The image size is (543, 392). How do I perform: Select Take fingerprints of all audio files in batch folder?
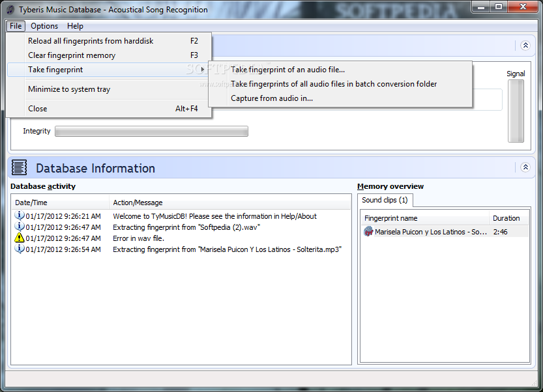340,84
